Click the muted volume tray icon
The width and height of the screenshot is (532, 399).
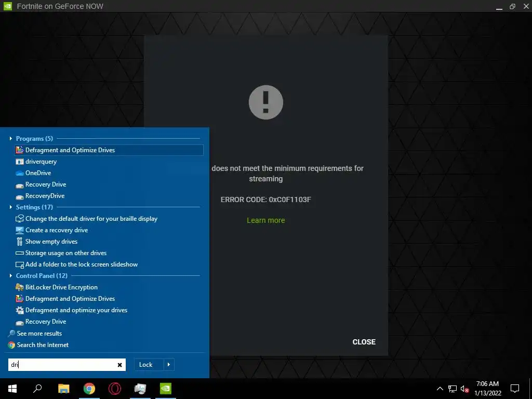click(x=464, y=389)
